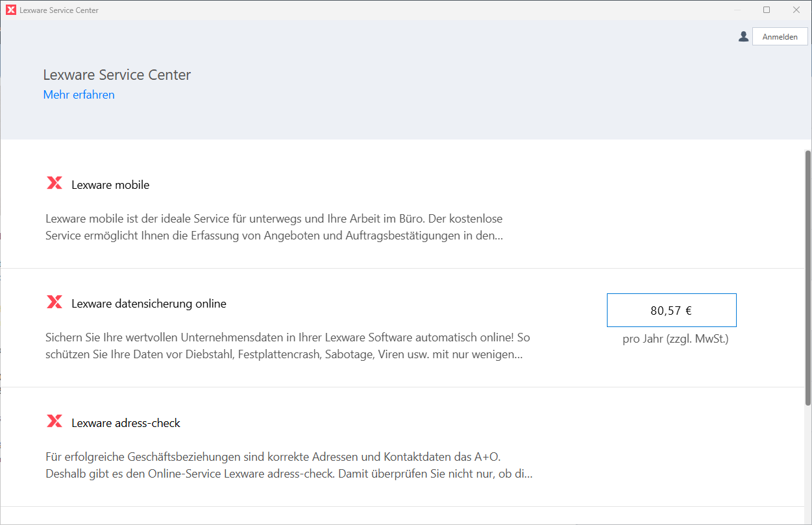Click the vertical scrollbar thumb
Viewport: 812px width, 525px height.
click(x=808, y=278)
